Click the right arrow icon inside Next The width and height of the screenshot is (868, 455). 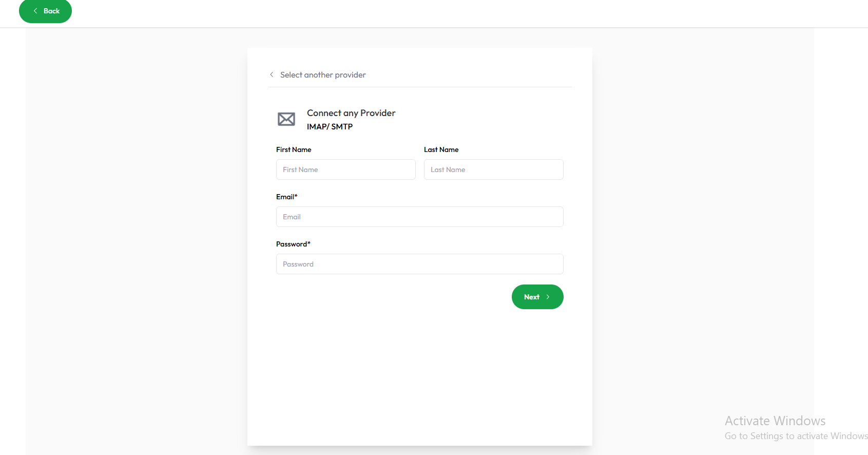548,297
